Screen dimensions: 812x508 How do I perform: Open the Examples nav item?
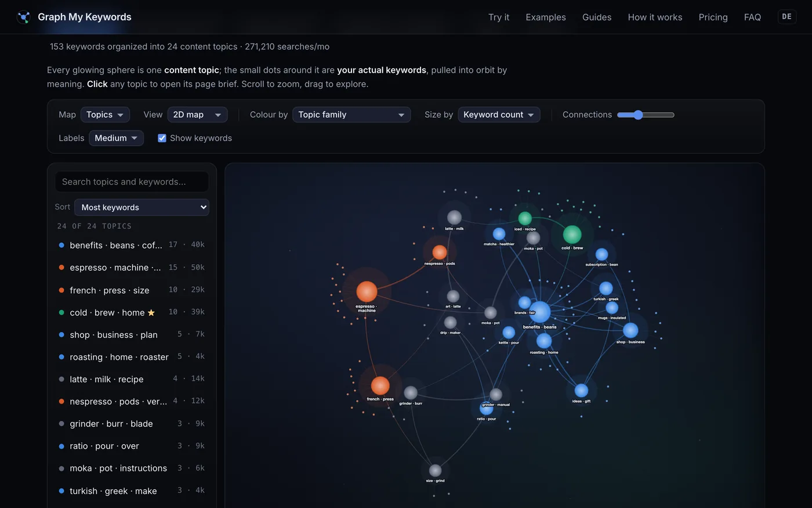coord(546,17)
